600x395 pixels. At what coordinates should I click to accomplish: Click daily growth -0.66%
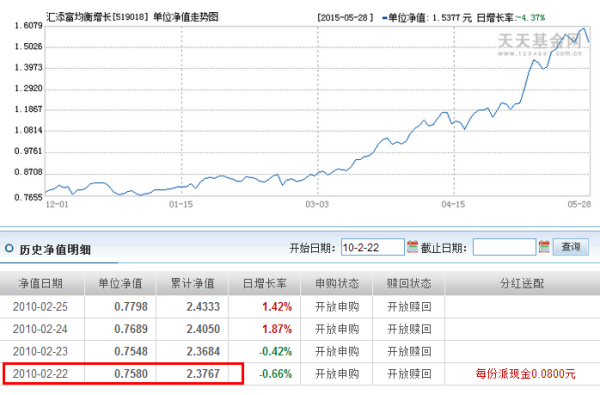pyautogui.click(x=276, y=374)
